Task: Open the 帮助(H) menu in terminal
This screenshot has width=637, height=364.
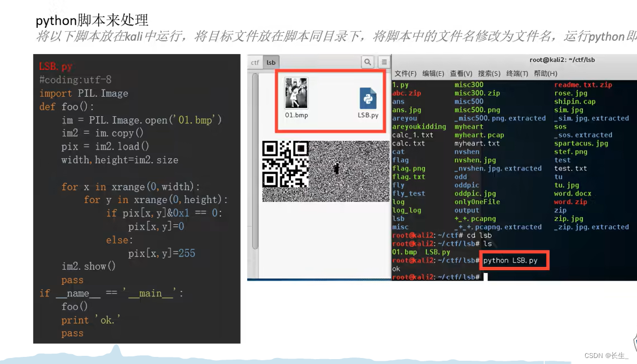Action: pyautogui.click(x=545, y=74)
